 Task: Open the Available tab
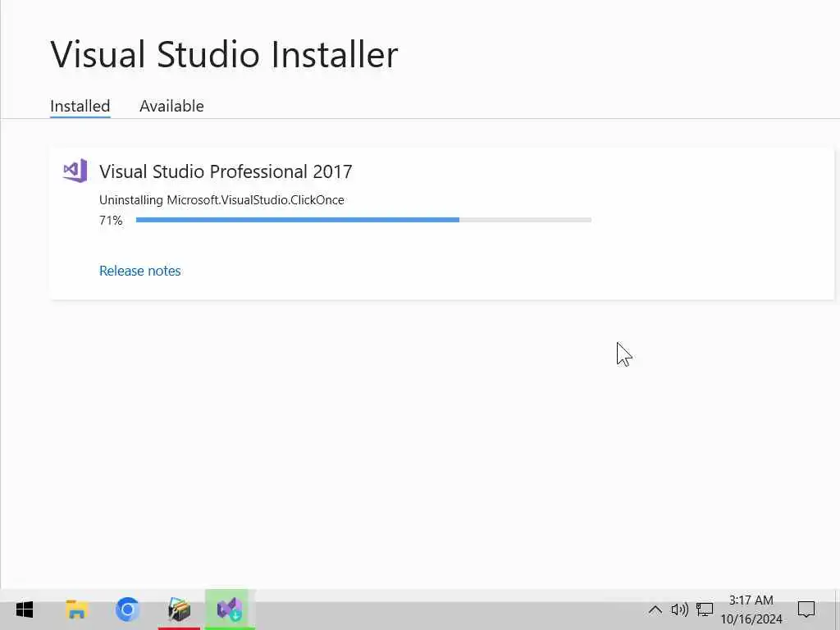171,106
